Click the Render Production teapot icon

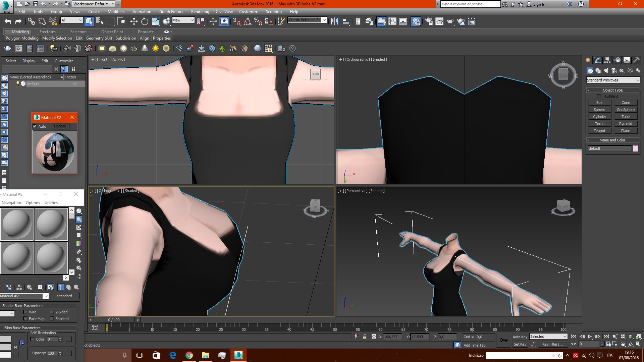(450, 21)
